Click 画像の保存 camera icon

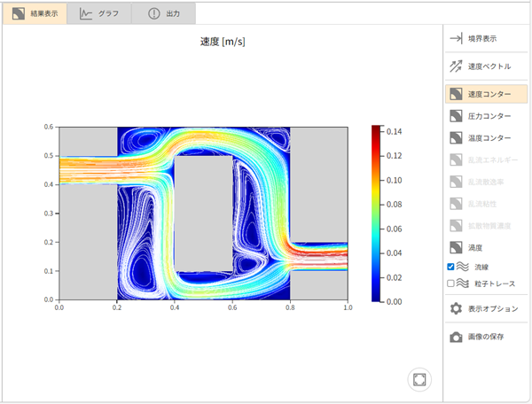point(456,338)
